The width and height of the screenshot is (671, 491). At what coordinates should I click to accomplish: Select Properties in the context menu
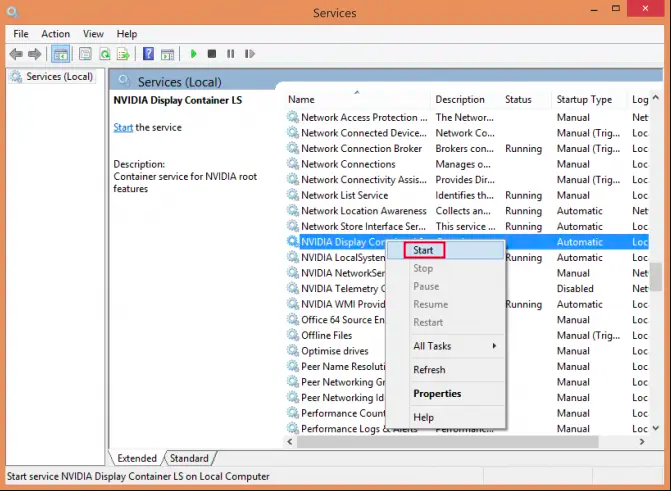point(437,393)
